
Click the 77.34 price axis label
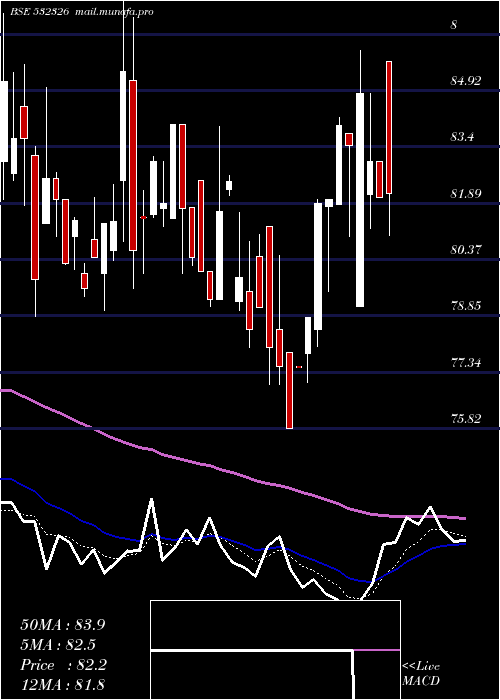click(466, 363)
